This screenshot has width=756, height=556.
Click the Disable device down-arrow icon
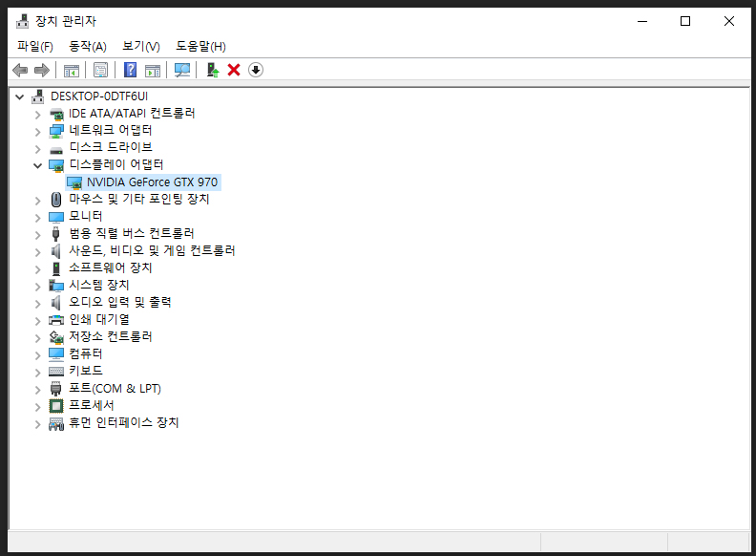pyautogui.click(x=256, y=71)
